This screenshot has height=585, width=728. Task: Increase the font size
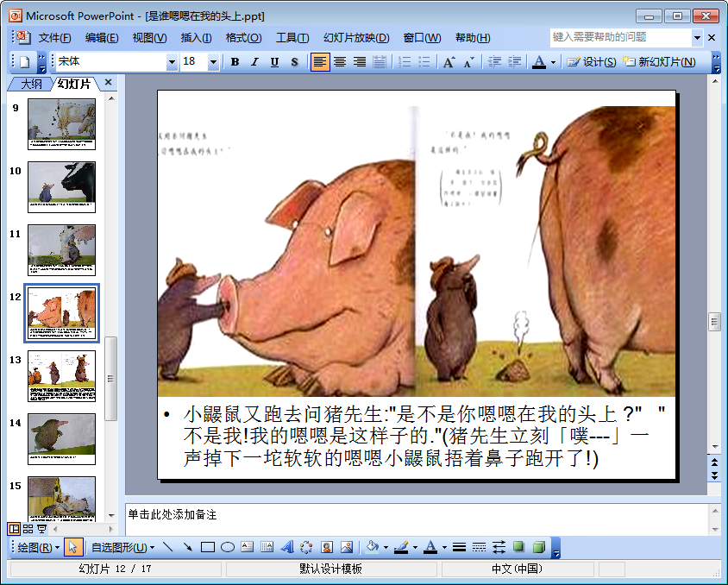click(x=449, y=62)
